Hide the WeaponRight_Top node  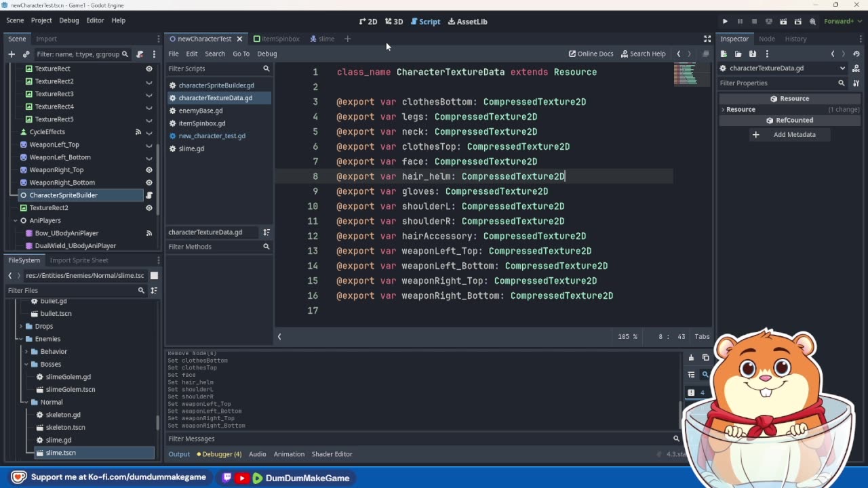tap(149, 170)
